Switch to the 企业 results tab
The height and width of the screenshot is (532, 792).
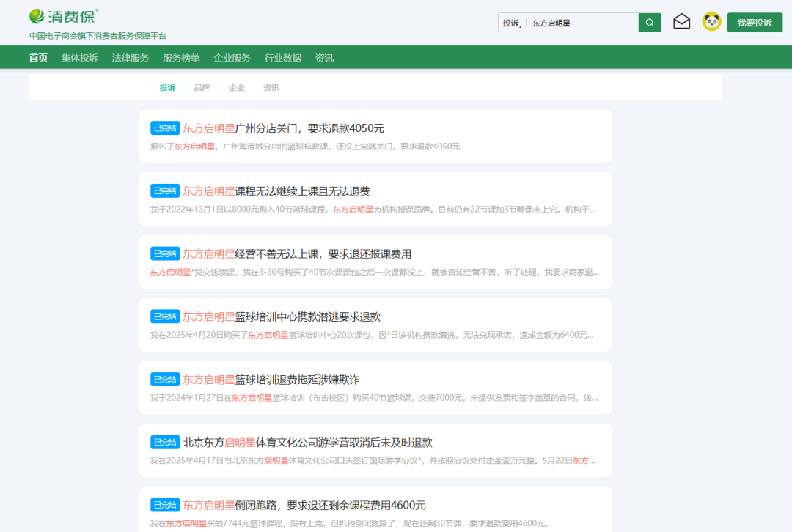tap(237, 88)
